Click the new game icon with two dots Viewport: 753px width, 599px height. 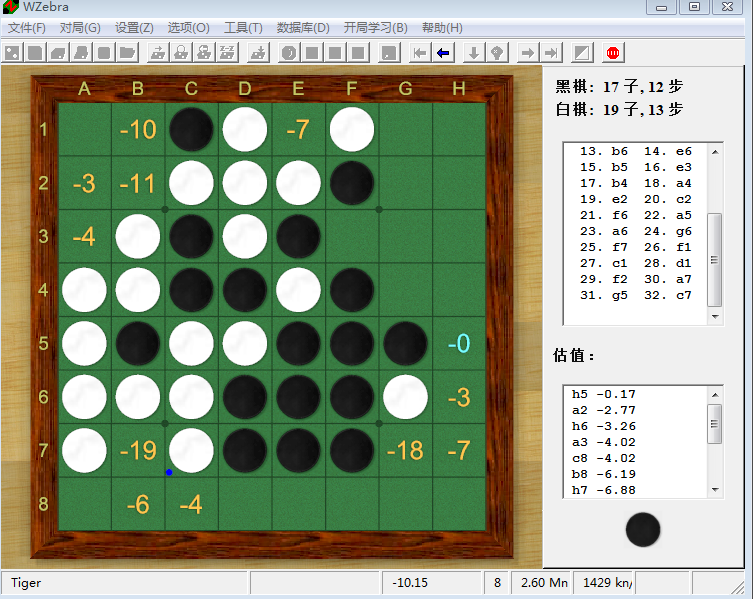tap(12, 52)
